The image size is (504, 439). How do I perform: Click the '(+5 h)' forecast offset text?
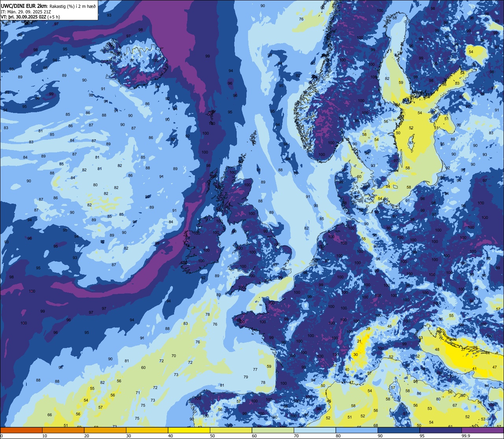click(53, 17)
